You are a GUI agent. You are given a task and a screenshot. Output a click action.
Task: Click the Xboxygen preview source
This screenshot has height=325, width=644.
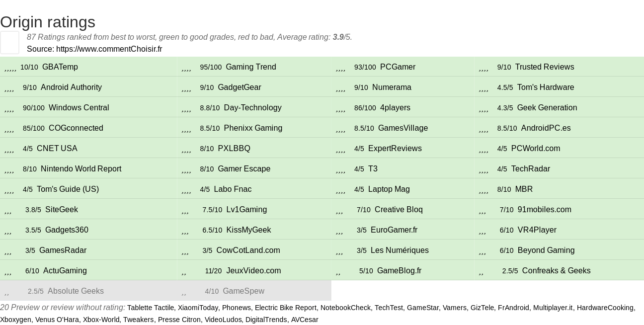(x=15, y=320)
